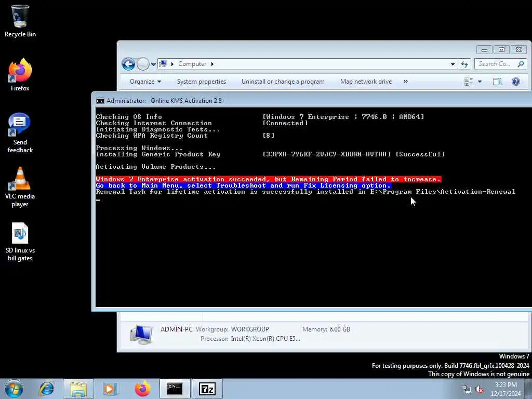Toggle the preview pane button
The width and height of the screenshot is (532, 399).
click(497, 82)
